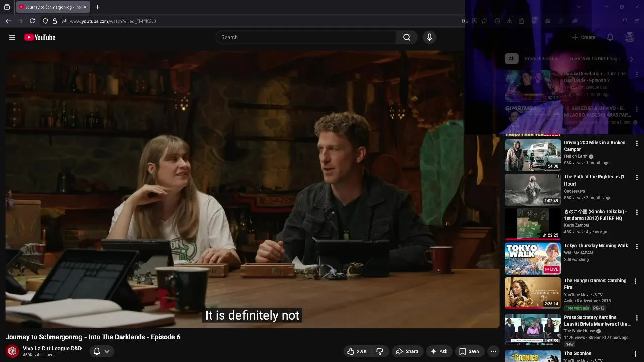Click the video player to pause
This screenshot has width=644, height=362.
coord(252,189)
